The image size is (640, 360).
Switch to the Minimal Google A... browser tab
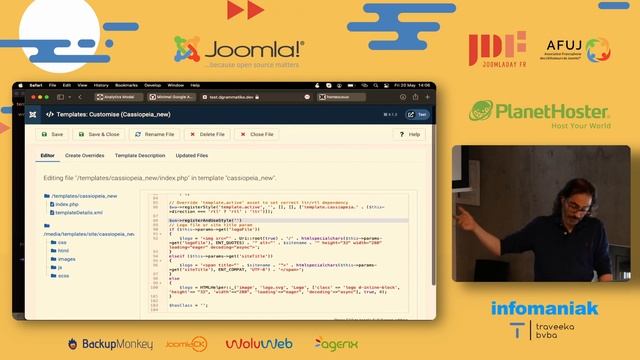(x=171, y=97)
